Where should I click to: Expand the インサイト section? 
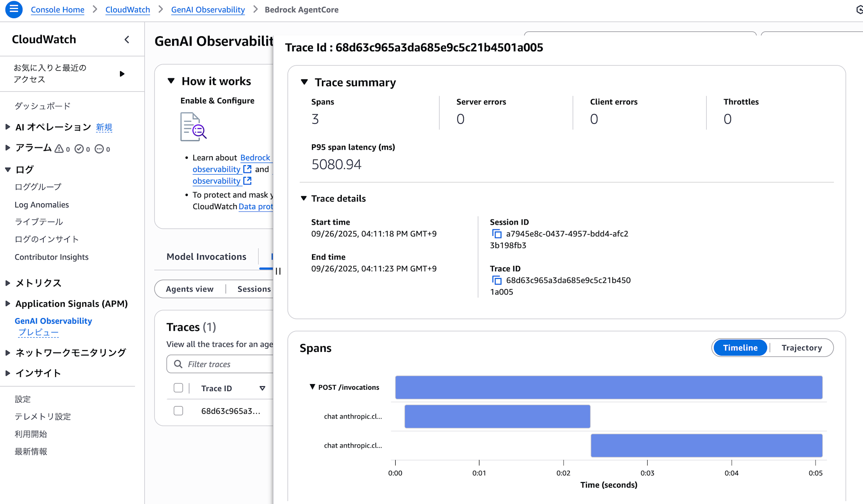coord(8,373)
